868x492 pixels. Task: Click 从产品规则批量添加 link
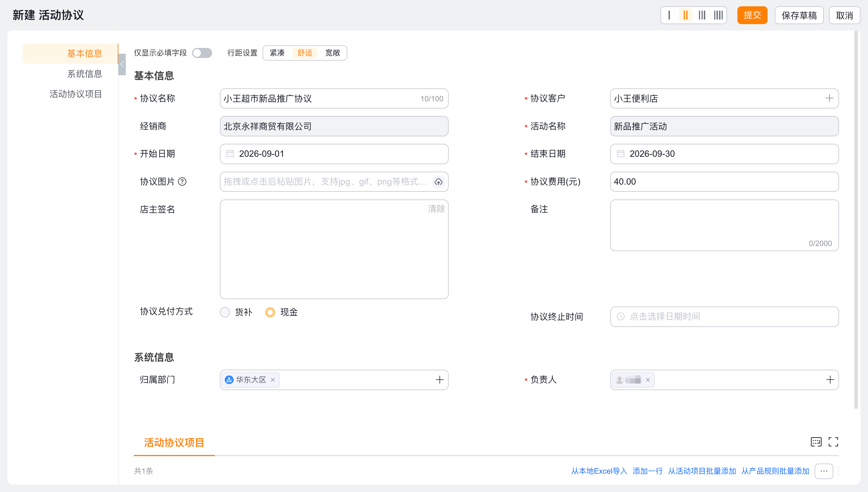[x=775, y=471]
